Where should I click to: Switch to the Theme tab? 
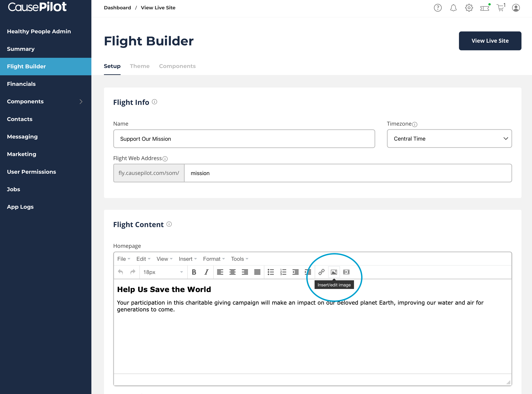click(x=140, y=66)
